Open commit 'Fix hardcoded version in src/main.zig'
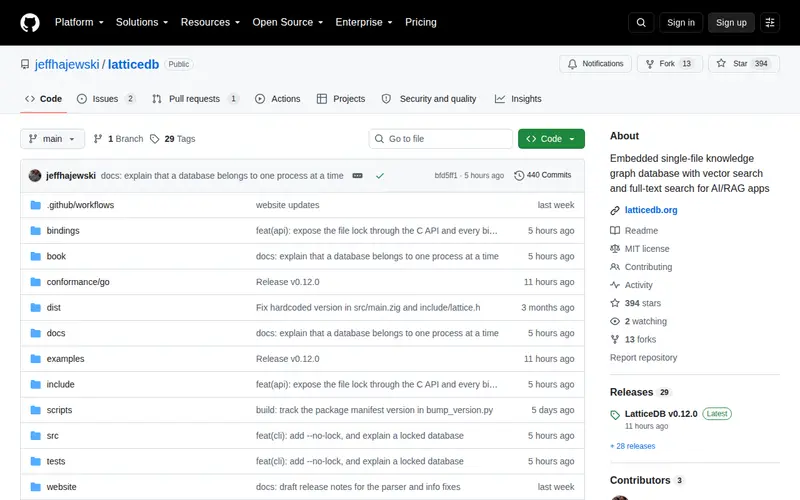This screenshot has width=800, height=500. 368,307
